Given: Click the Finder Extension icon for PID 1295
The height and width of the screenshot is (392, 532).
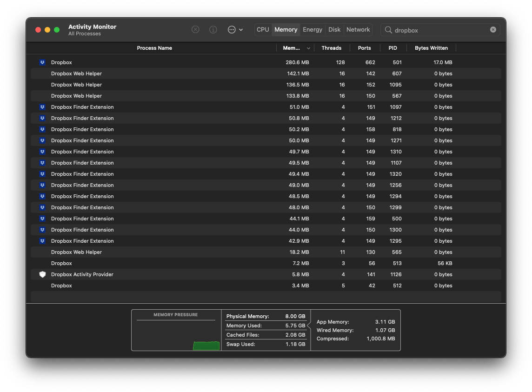Looking at the screenshot, I should (42, 241).
